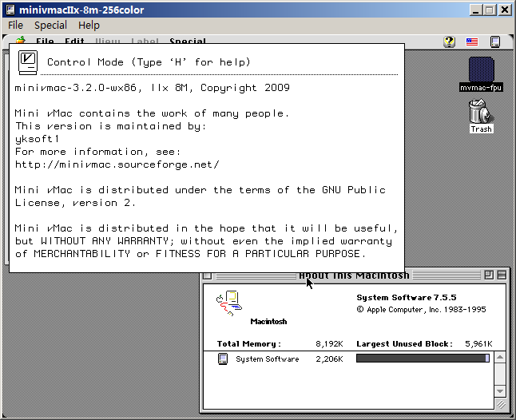Screen dimensions: 516x420
Task: Click the 'Total Memory' label
Action: [248, 344]
